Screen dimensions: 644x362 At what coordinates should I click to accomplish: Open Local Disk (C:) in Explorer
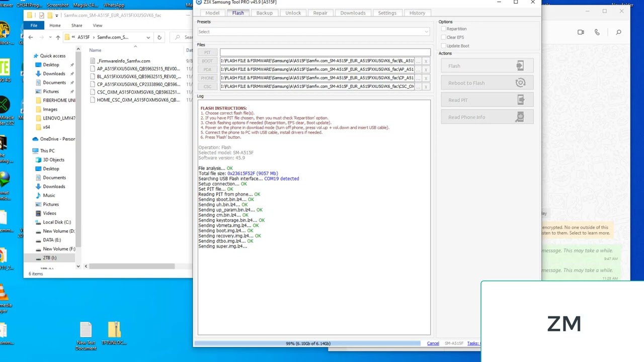click(x=57, y=222)
